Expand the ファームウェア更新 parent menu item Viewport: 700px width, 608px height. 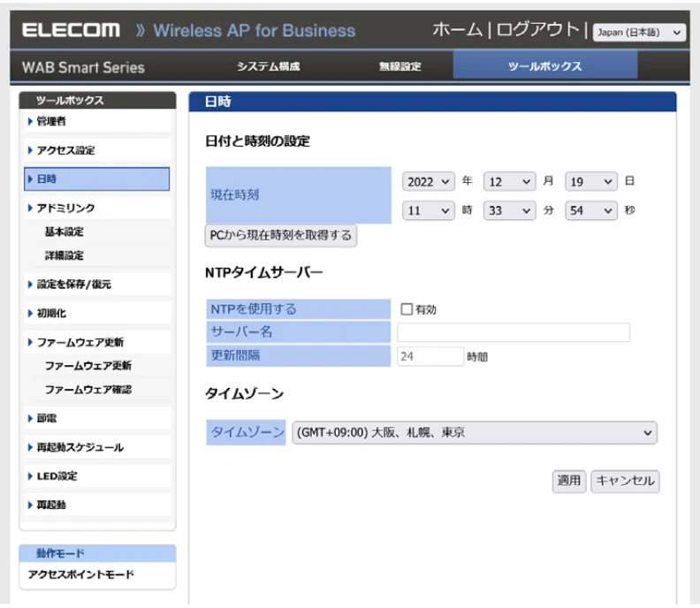coord(97,342)
